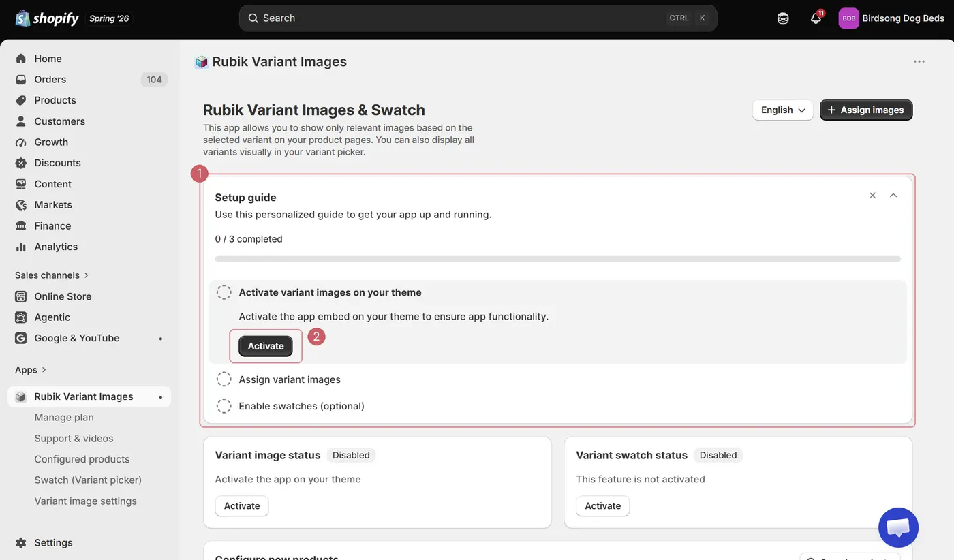
Task: Open Swatch (Variant picker) page
Action: point(88,480)
